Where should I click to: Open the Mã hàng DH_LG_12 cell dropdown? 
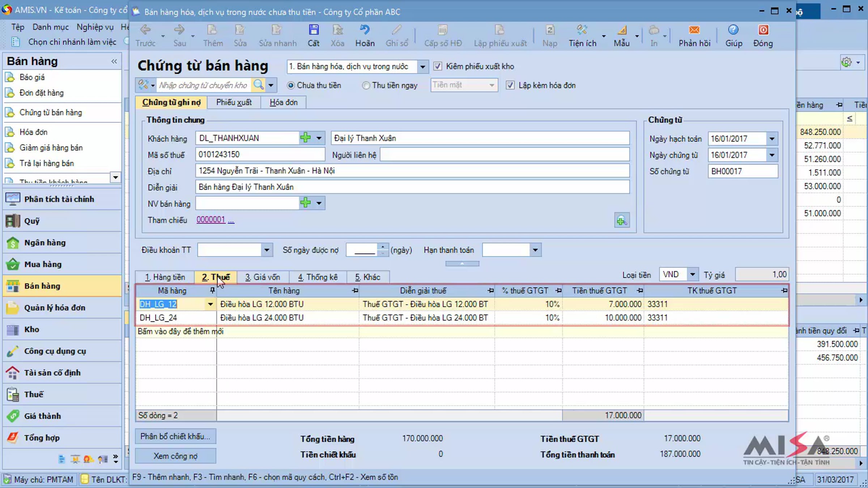(x=210, y=304)
